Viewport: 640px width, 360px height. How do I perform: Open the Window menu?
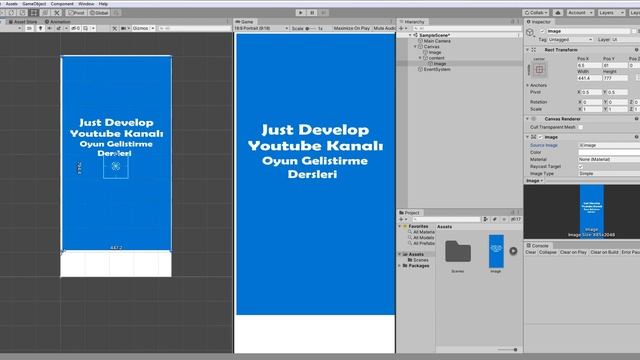pyautogui.click(x=86, y=4)
